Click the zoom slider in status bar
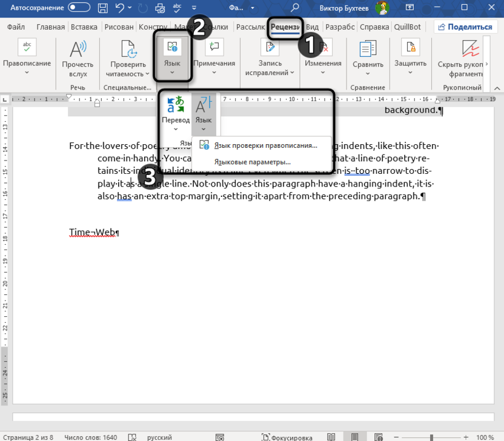This screenshot has height=441, width=504. point(431,437)
